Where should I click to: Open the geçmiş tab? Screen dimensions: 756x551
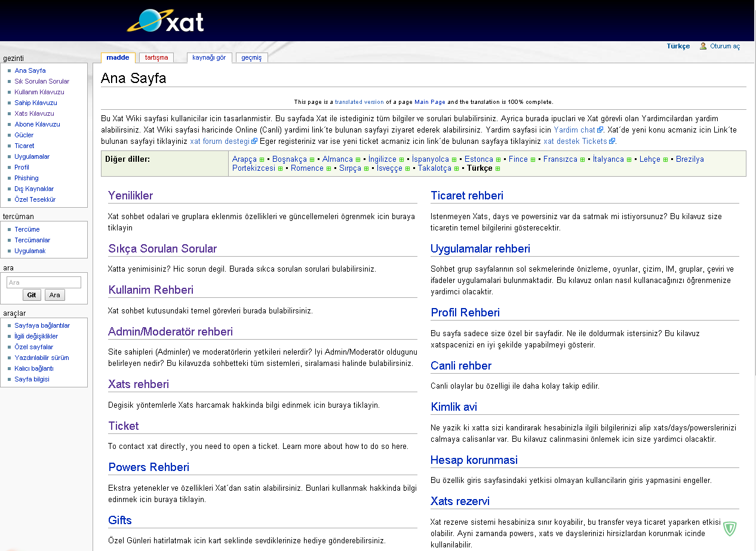tap(252, 58)
